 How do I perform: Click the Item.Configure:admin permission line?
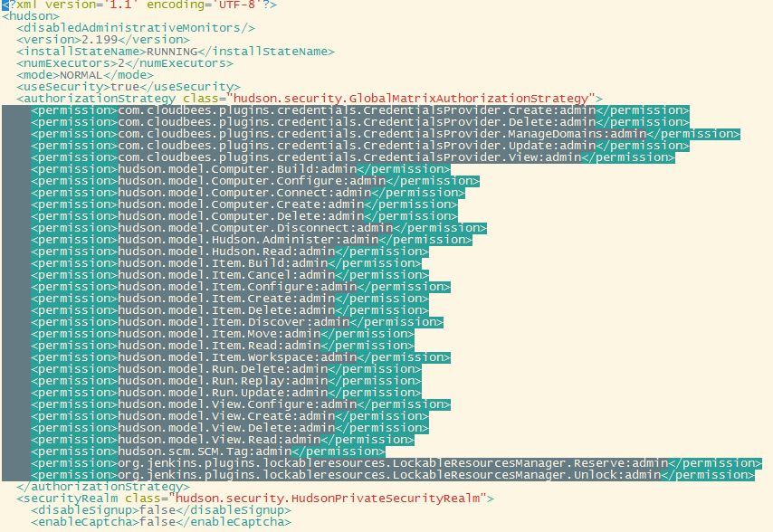point(241,287)
